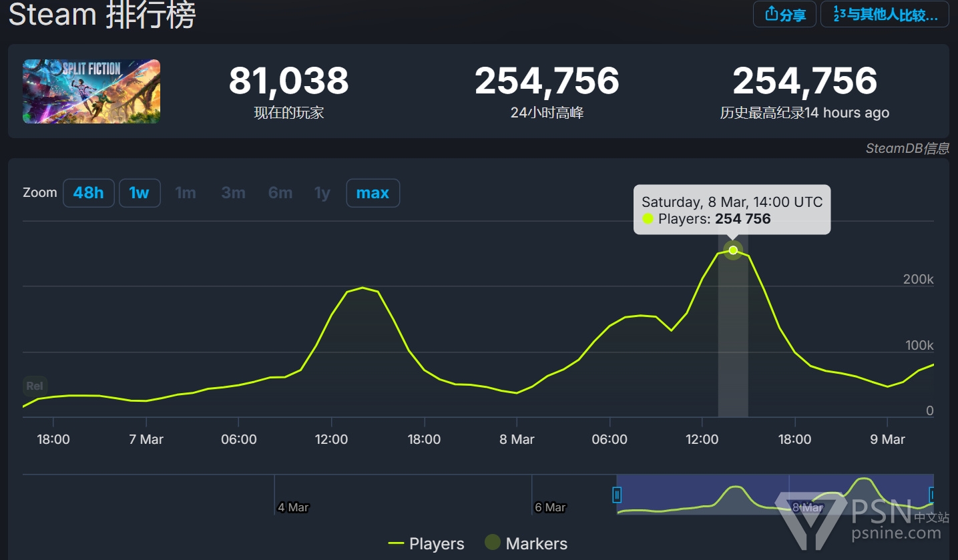This screenshot has height=560, width=958.
Task: Select the 1m zoom range
Action: pos(186,193)
